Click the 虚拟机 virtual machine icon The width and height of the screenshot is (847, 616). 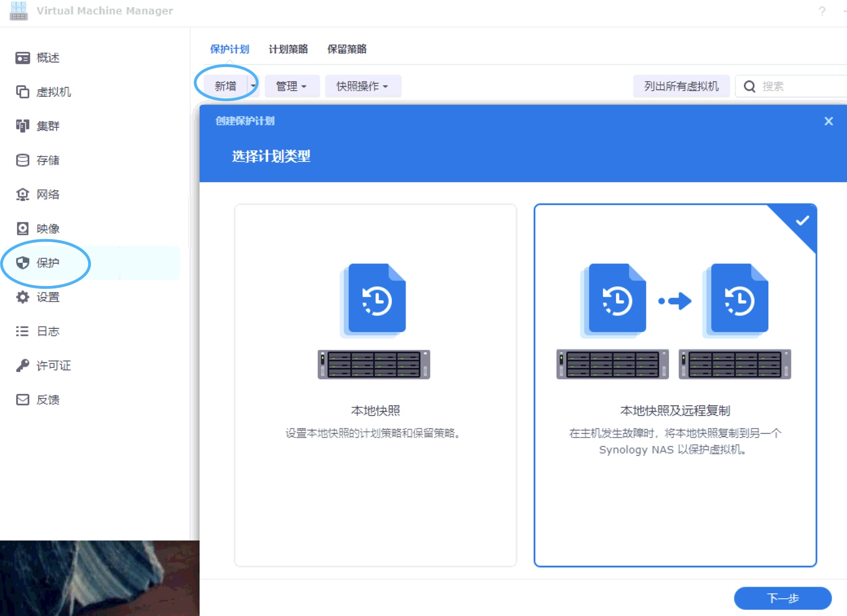click(x=23, y=92)
